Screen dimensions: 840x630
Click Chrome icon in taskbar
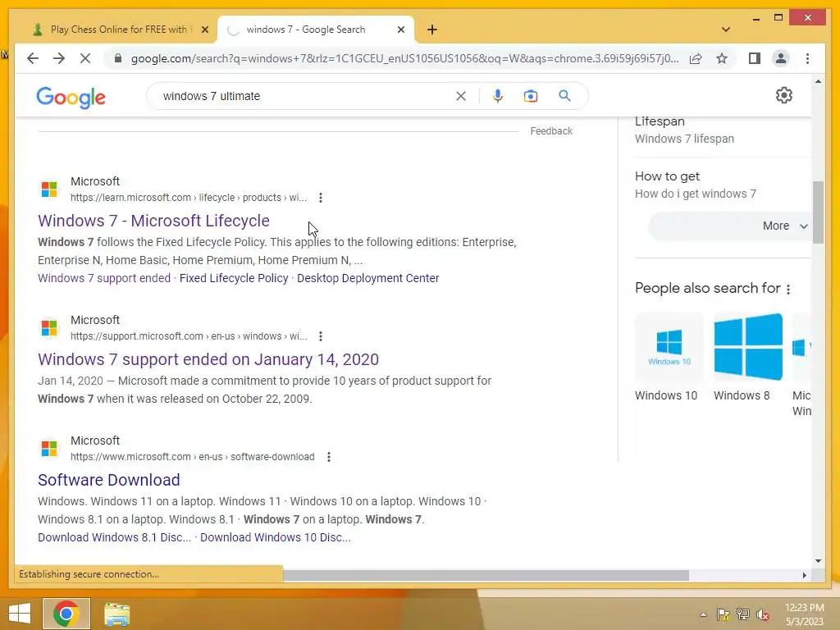click(66, 614)
